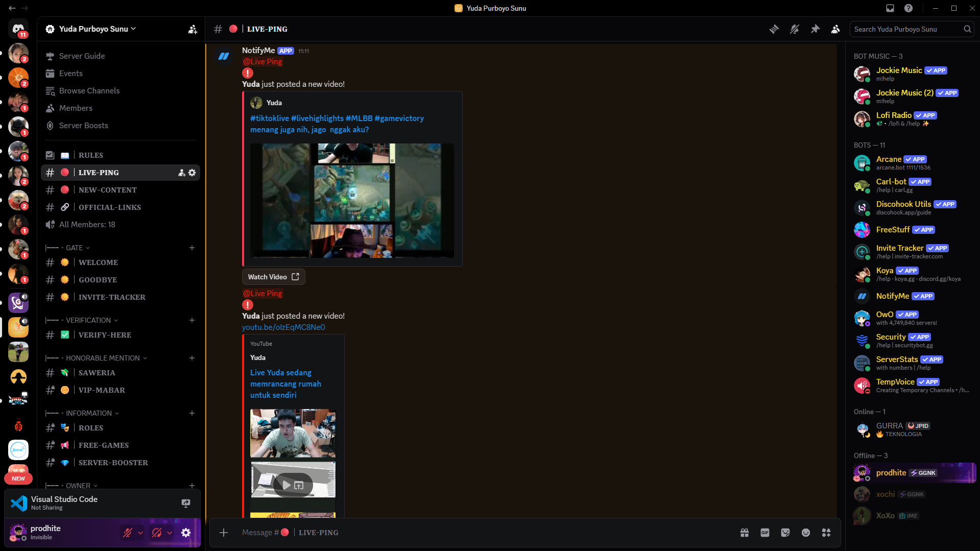Collapse the VERIFICATION category
The height and width of the screenshot is (551, 980).
point(82,320)
